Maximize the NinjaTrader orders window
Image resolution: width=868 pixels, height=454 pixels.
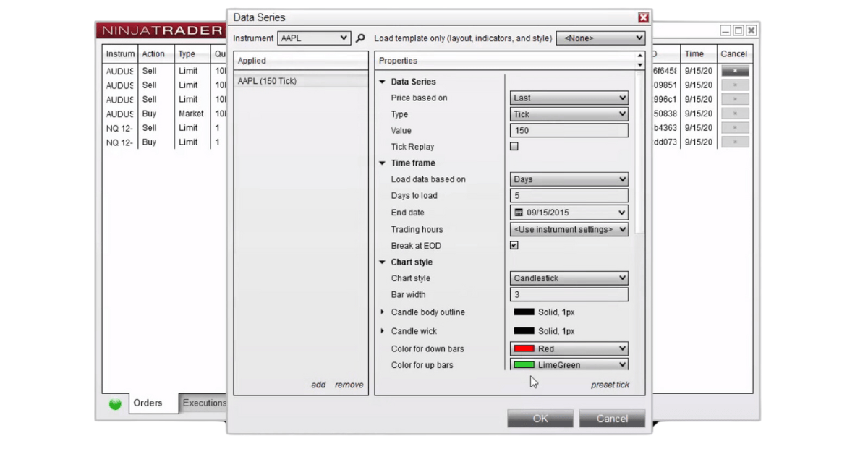tap(739, 30)
